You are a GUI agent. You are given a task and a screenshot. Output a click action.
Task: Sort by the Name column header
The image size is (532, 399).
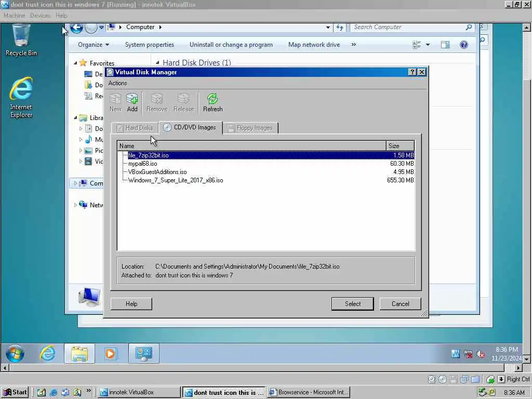[252, 146]
